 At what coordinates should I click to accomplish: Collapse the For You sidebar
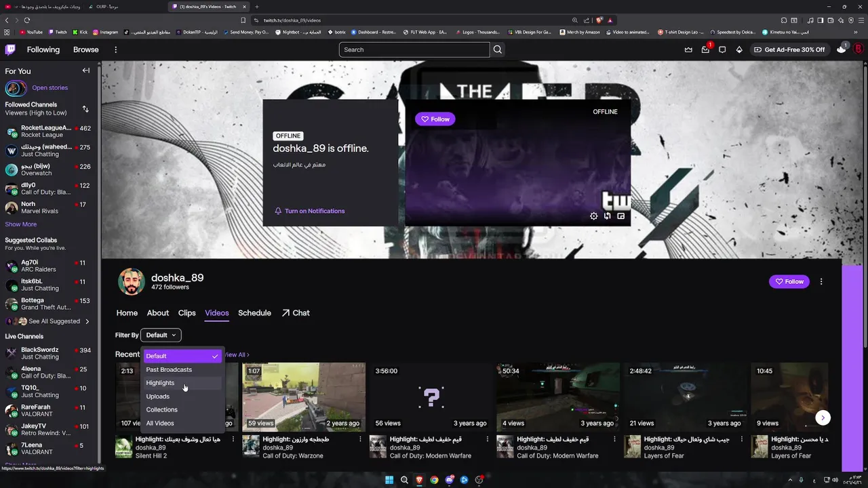tap(86, 70)
